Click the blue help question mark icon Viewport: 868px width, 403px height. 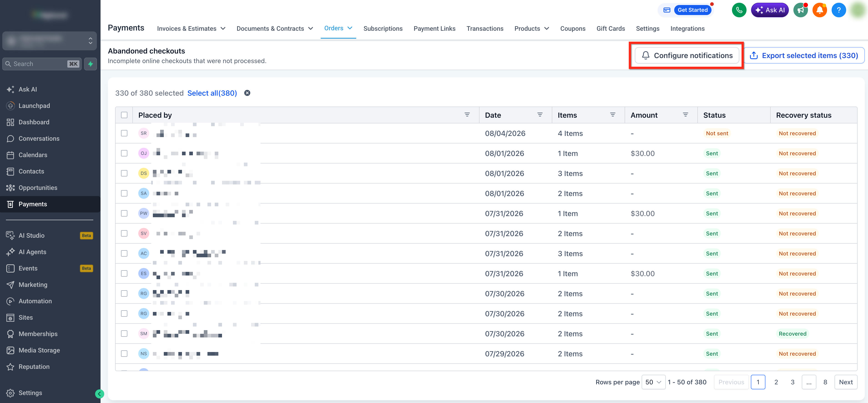click(839, 10)
